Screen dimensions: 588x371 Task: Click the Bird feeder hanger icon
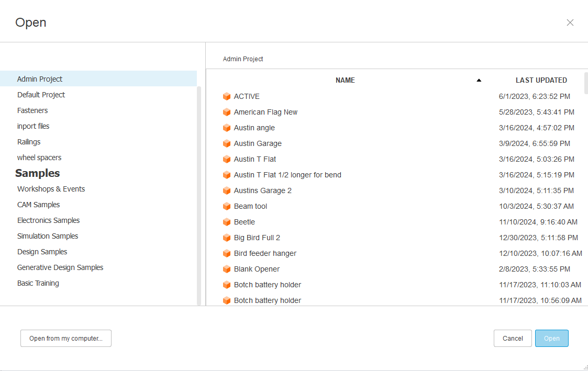(x=227, y=253)
